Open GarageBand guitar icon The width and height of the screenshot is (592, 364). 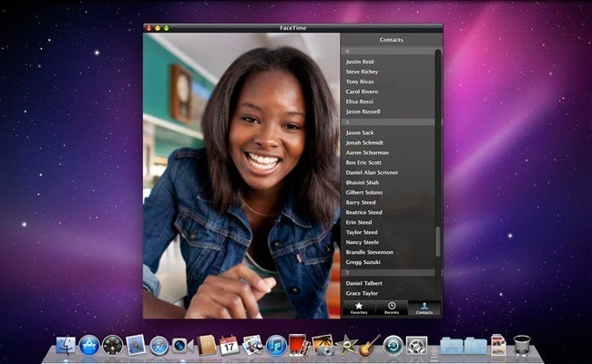tap(370, 345)
